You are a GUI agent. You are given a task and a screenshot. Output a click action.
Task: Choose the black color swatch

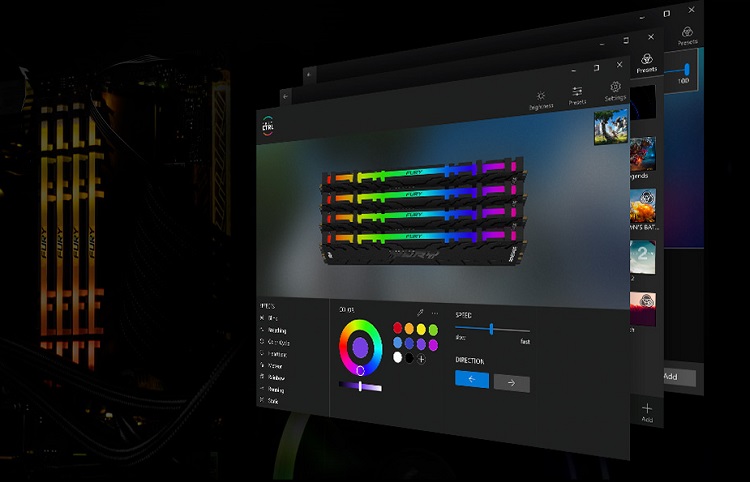[x=409, y=358]
